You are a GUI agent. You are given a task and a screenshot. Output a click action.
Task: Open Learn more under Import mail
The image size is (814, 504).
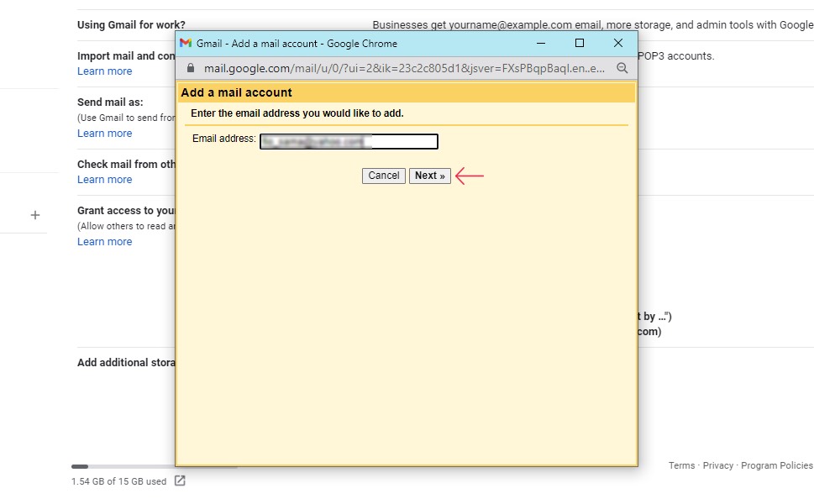[x=104, y=71]
